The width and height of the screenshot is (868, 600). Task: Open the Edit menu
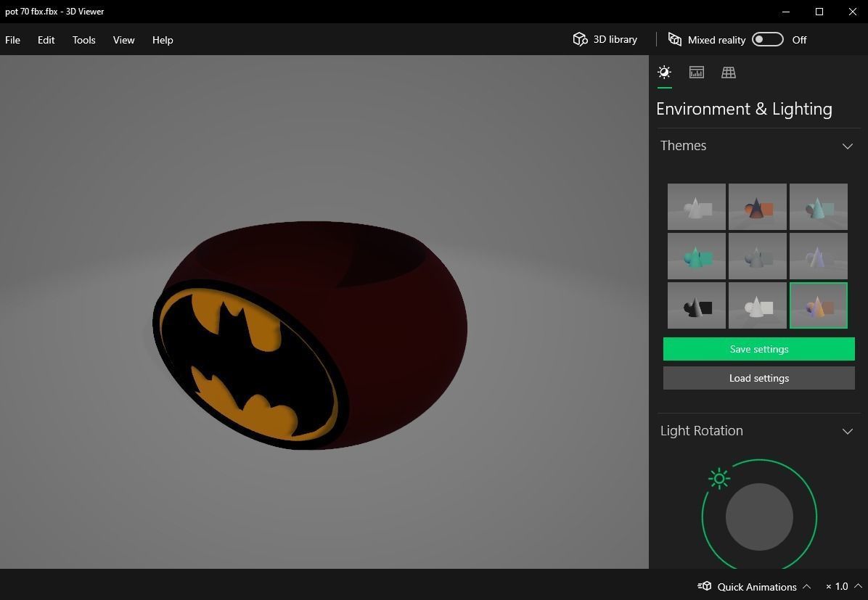point(46,40)
